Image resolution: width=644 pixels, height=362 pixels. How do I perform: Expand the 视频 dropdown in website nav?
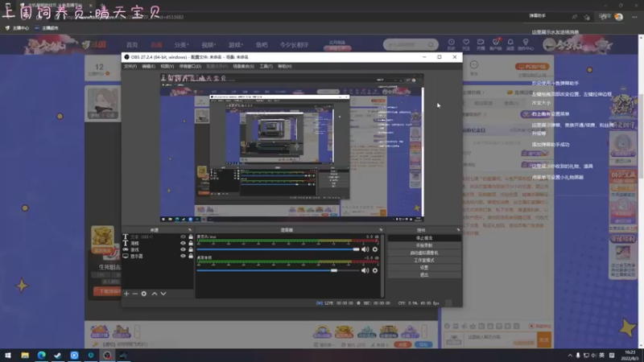pyautogui.click(x=208, y=45)
